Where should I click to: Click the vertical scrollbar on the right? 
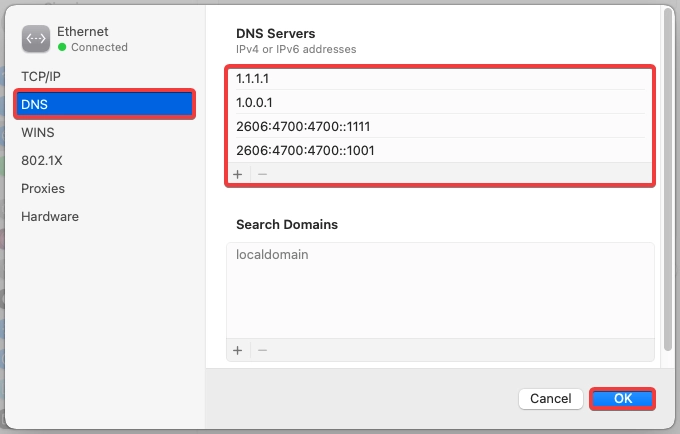(668, 180)
